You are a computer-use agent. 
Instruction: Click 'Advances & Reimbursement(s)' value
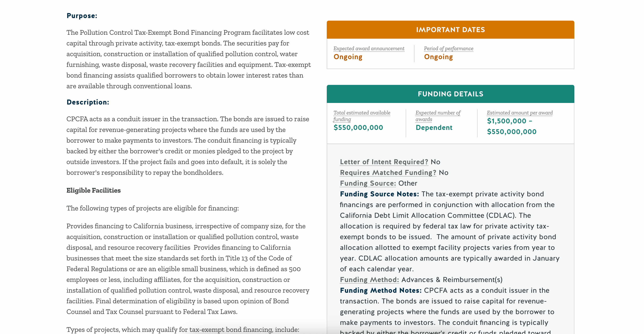pyautogui.click(x=452, y=279)
